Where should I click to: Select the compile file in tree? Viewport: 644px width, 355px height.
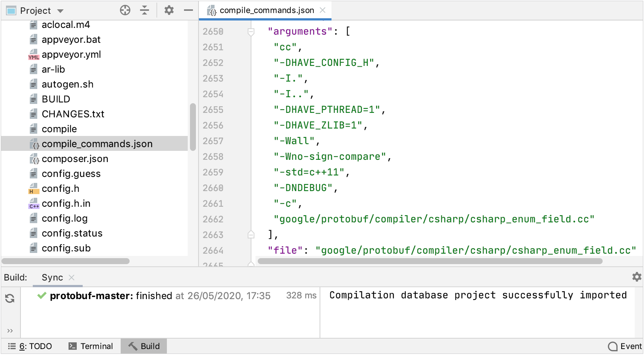[x=59, y=129]
